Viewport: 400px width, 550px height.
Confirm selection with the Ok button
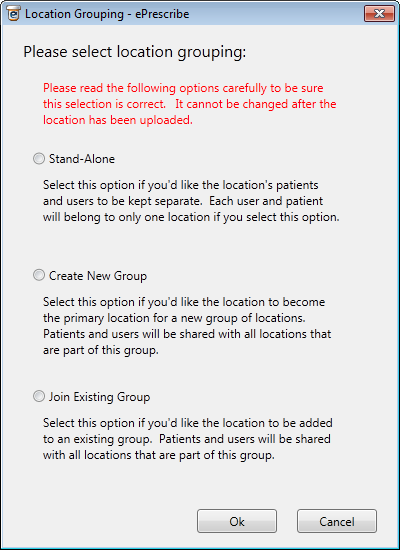237,521
